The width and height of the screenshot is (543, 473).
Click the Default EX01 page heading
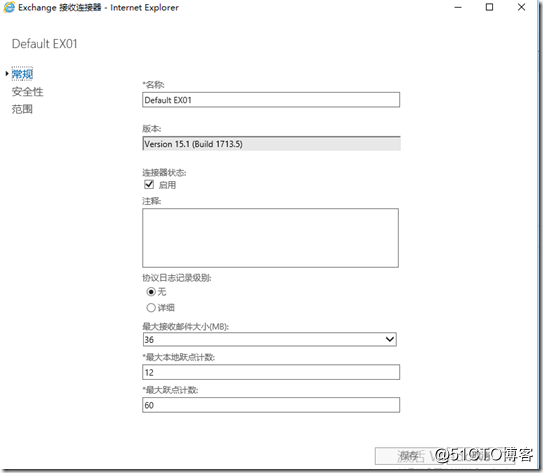[x=45, y=44]
